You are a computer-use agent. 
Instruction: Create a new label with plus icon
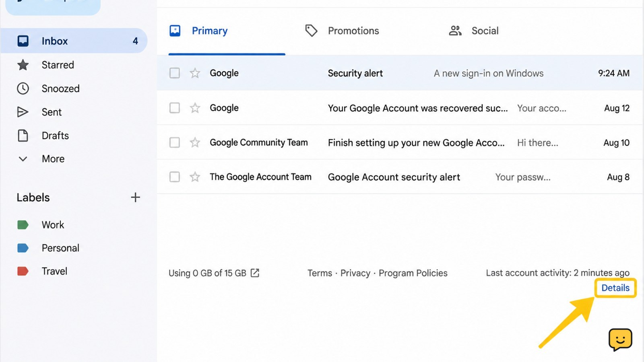pos(135,197)
